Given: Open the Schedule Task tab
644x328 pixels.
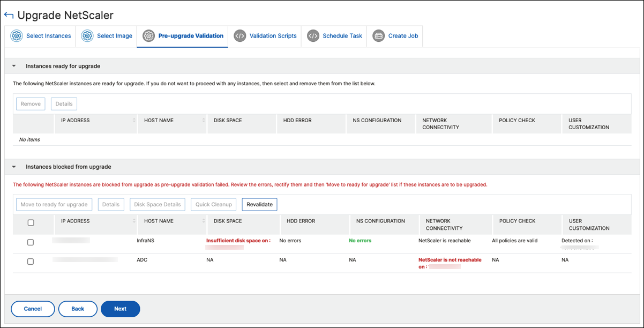Looking at the screenshot, I should tap(335, 36).
